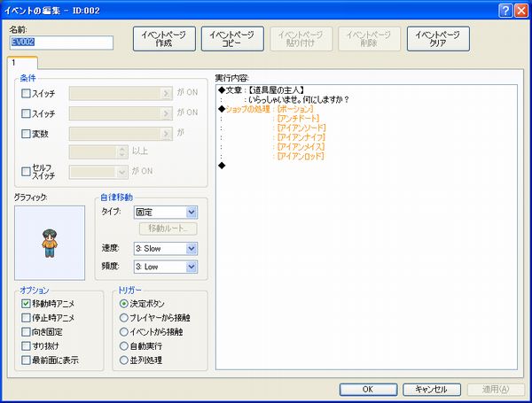This screenshot has width=532, height=403.
Task: Enable the first スイッチ condition checkbox
Action: pyautogui.click(x=26, y=93)
